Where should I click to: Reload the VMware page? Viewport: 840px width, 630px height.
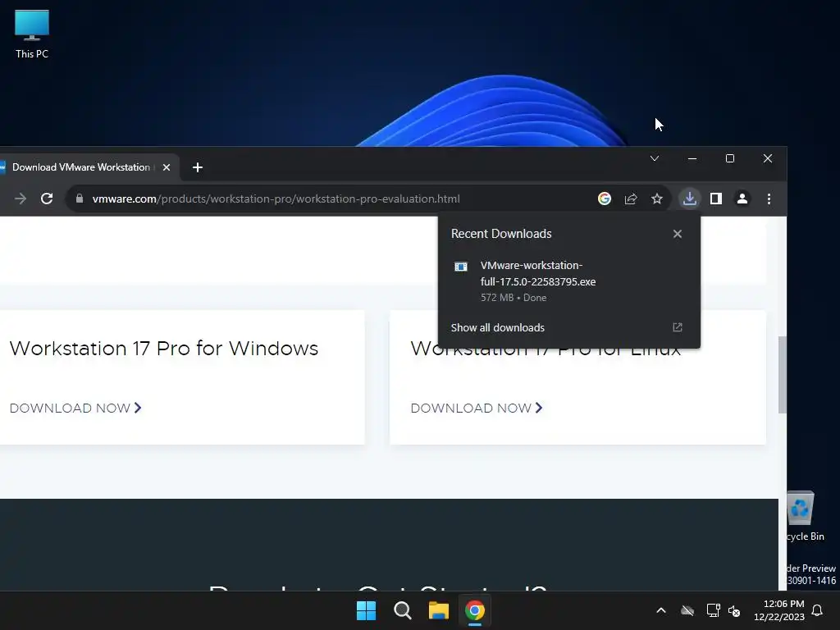coord(47,199)
